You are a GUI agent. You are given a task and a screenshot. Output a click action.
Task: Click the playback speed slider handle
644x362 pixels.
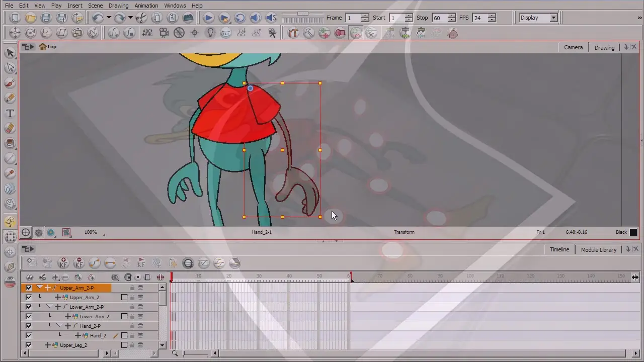302,14
